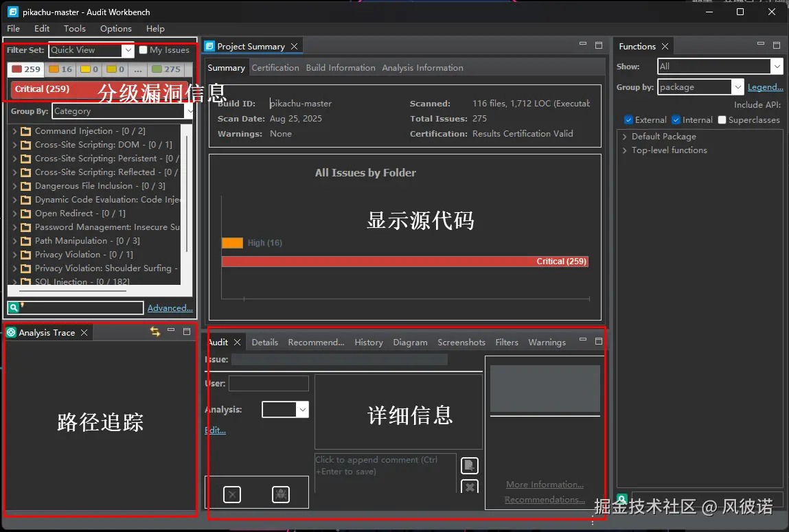Click the Audit Workbench title bar app icon
789x532 pixels.
click(x=13, y=12)
